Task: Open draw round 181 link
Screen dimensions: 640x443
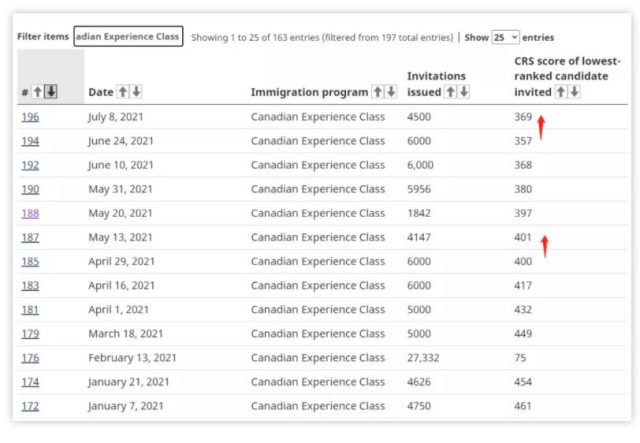Action: [30, 309]
